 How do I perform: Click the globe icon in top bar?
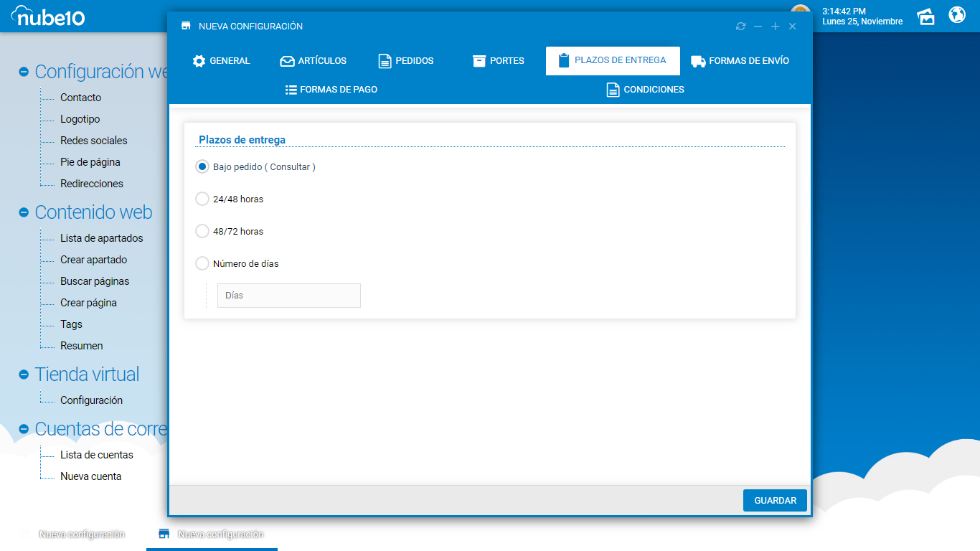[957, 15]
